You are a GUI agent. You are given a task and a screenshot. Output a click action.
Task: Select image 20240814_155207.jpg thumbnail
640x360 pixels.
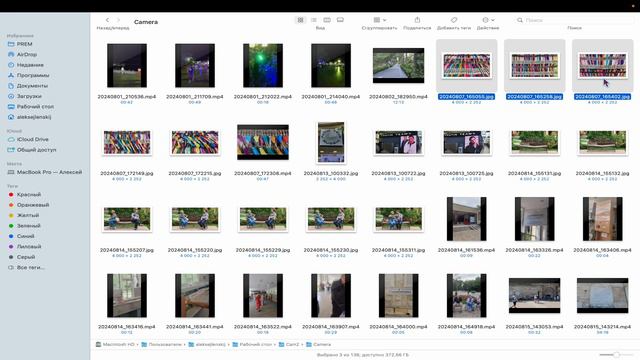(x=127, y=219)
